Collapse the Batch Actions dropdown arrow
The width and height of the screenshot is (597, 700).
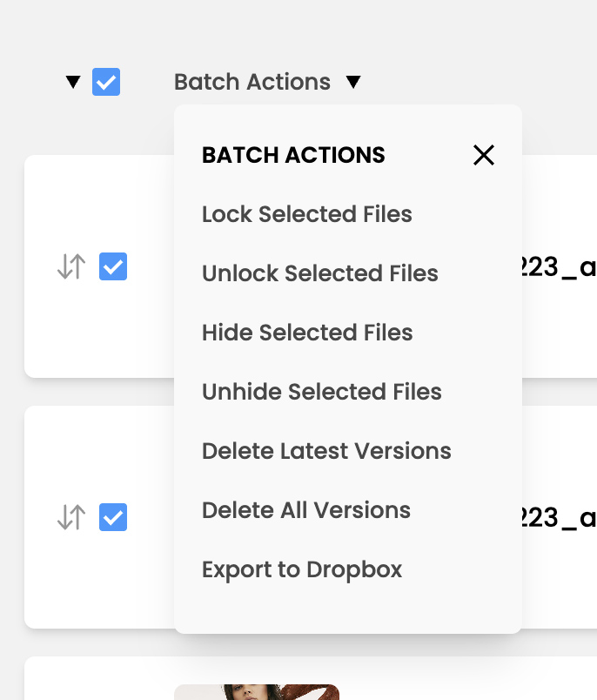352,83
